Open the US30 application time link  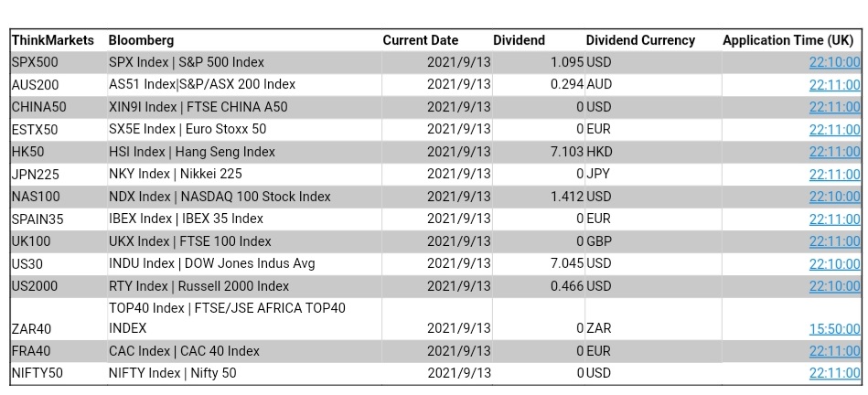tap(834, 264)
